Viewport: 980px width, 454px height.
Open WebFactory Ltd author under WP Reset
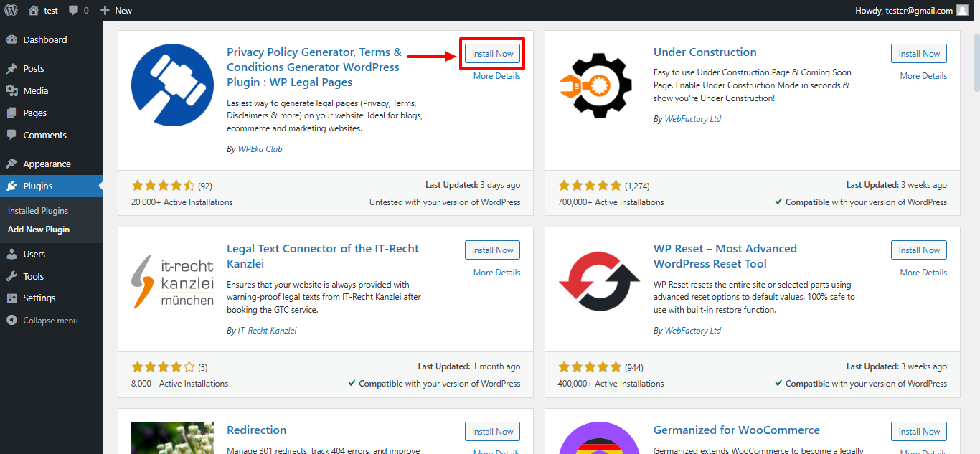coord(692,331)
